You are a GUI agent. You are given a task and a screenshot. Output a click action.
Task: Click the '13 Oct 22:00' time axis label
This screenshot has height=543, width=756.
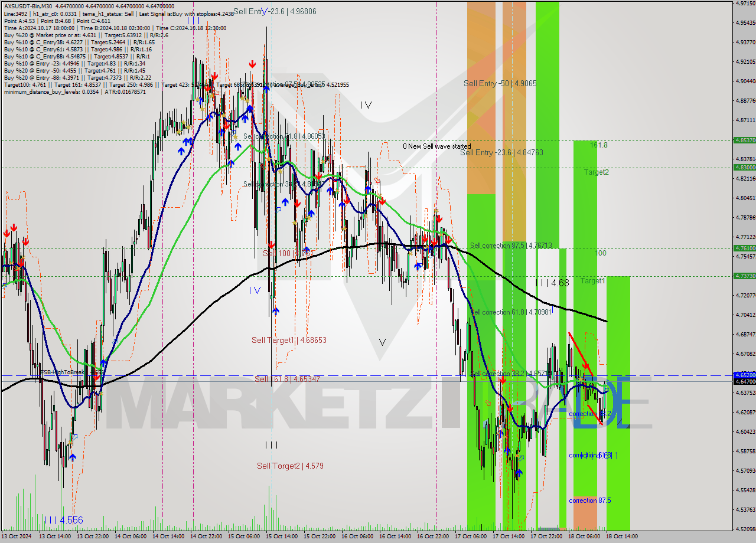tap(92, 537)
